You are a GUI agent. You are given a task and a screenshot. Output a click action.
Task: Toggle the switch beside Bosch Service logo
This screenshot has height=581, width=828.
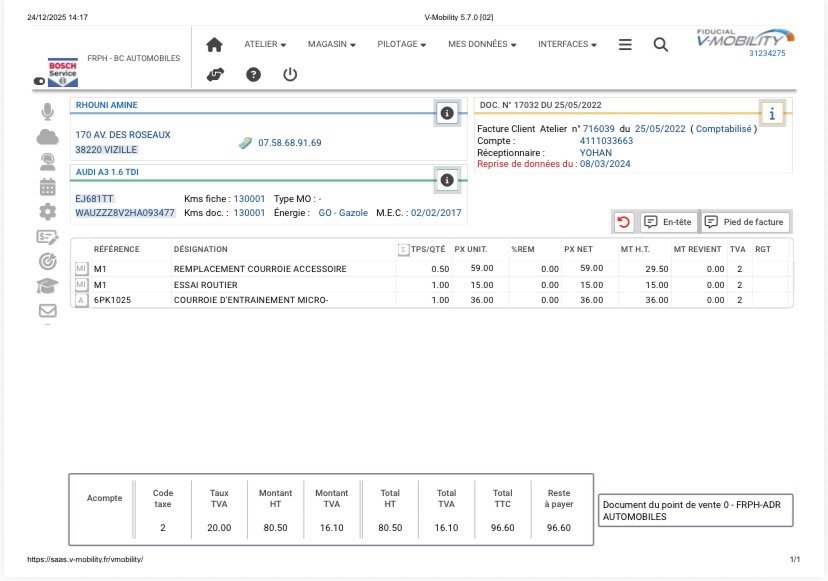[x=40, y=80]
